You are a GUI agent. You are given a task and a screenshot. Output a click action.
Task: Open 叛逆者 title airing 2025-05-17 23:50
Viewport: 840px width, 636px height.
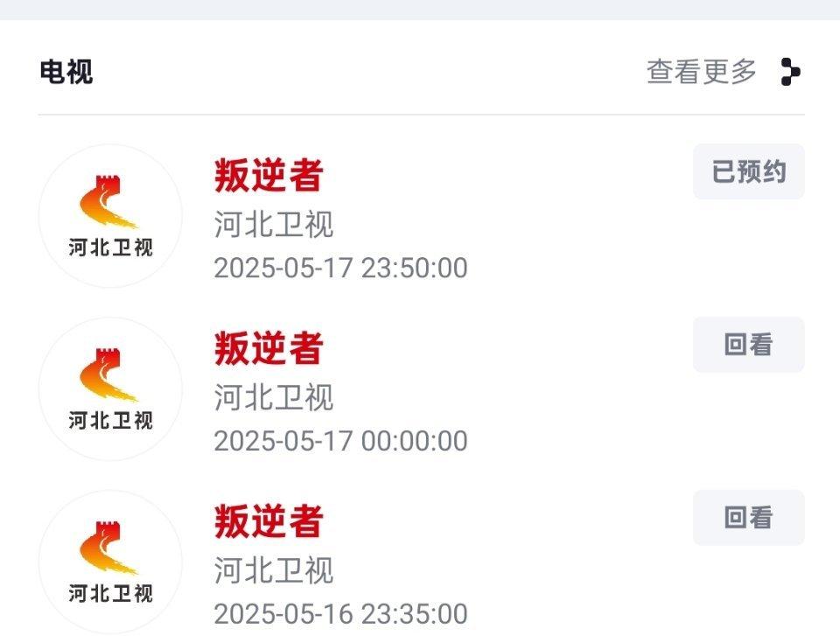[x=269, y=175]
